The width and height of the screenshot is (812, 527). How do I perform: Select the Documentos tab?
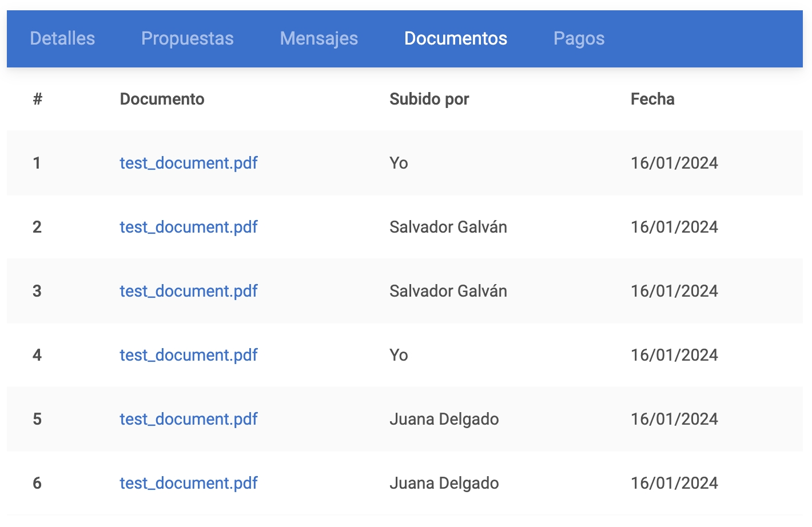point(455,38)
